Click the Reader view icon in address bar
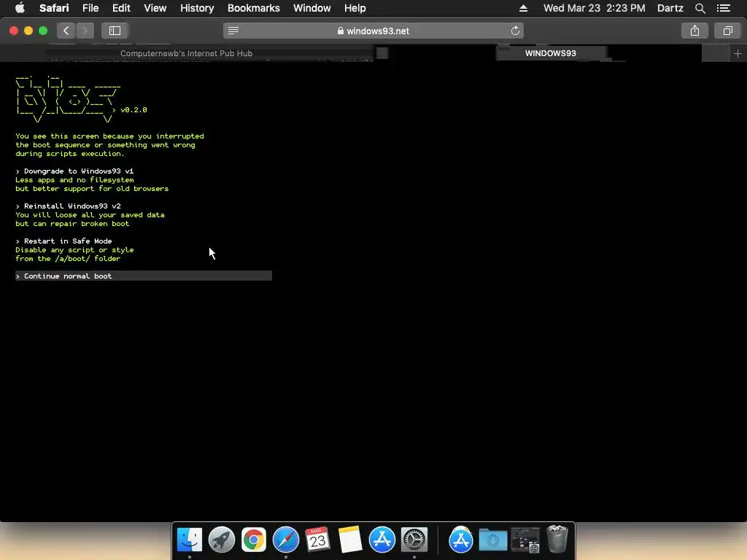747x560 pixels. tap(233, 31)
